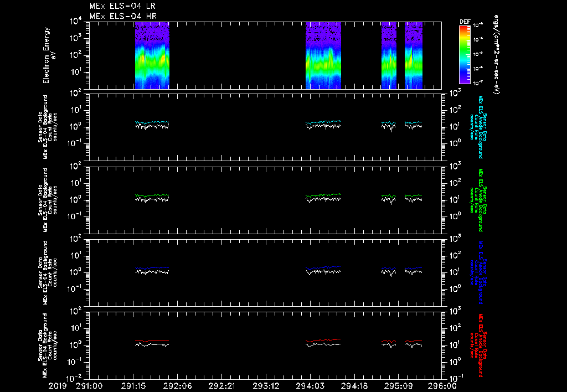This screenshot has width=567, height=392.
Task: Click the DEF color scale bar
Action: (465, 55)
